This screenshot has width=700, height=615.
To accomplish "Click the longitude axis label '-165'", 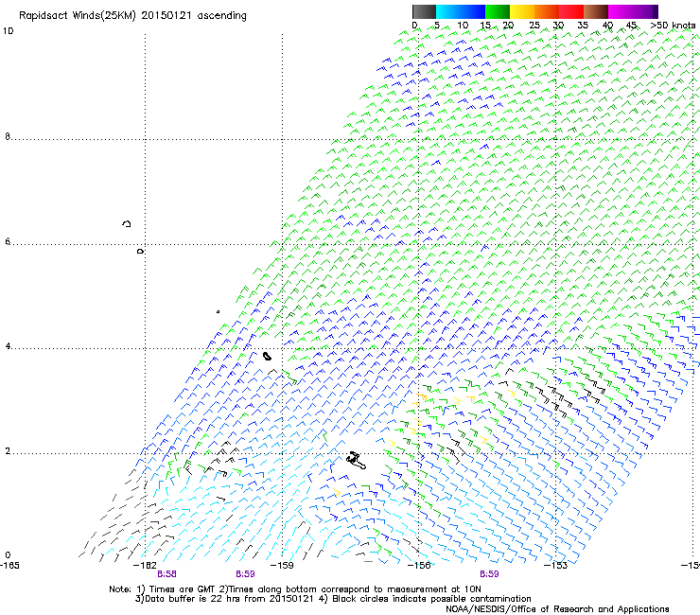I will pyautogui.click(x=9, y=566).
